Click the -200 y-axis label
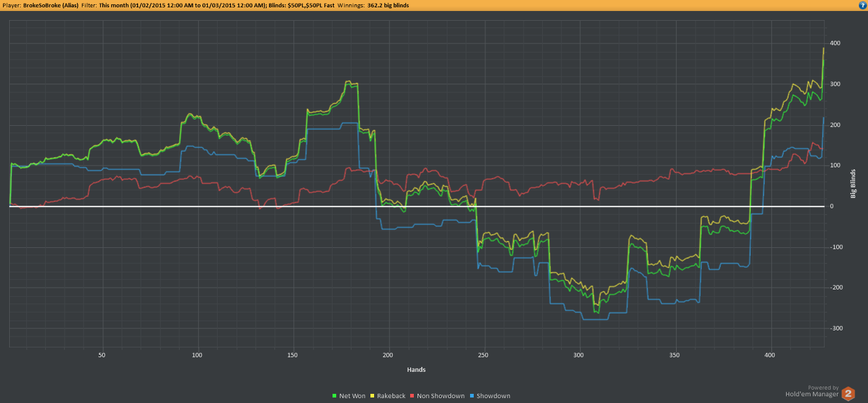The image size is (868, 403). pos(836,288)
